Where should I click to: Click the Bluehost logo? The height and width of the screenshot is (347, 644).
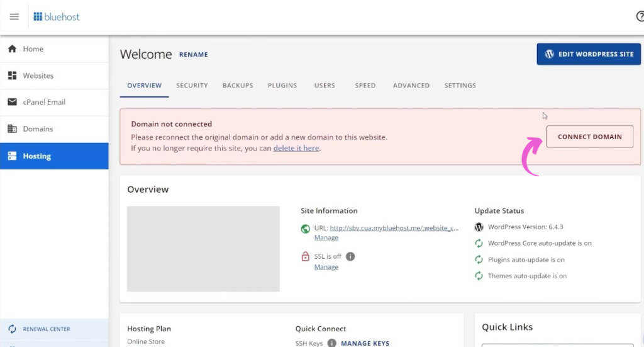57,17
